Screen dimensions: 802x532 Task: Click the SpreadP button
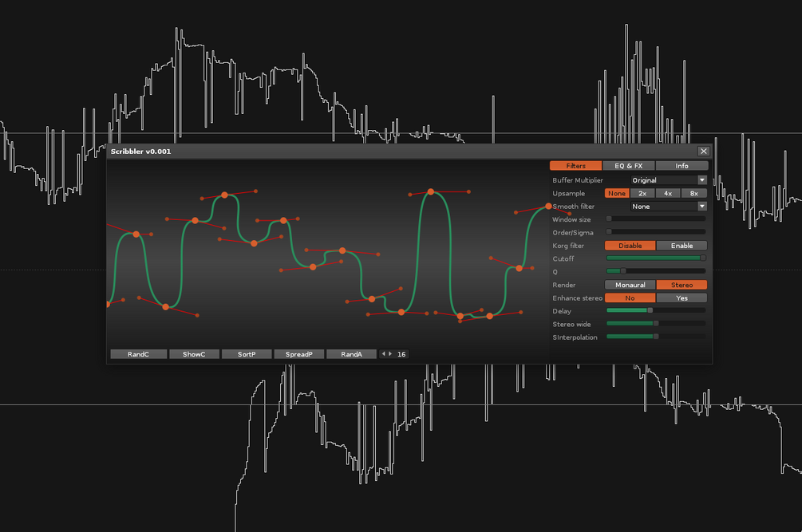pyautogui.click(x=298, y=354)
